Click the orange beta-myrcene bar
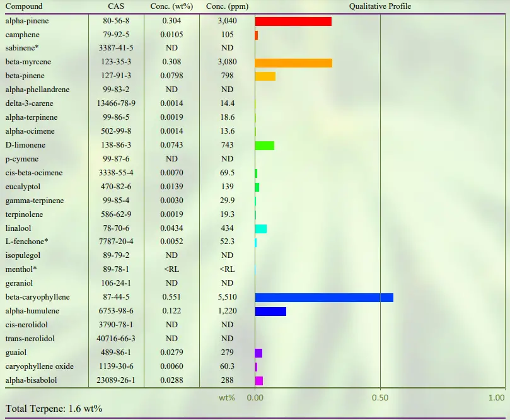 (x=293, y=63)
